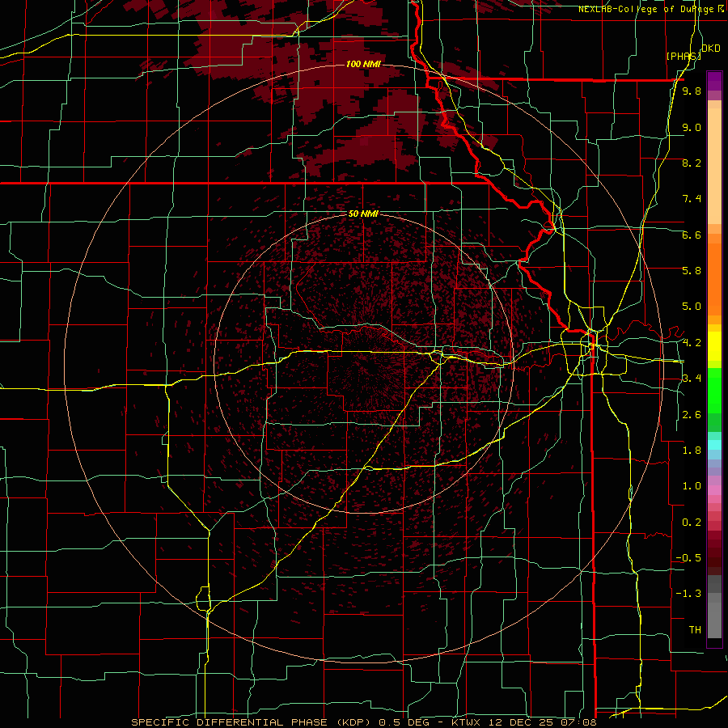The width and height of the screenshot is (728, 728).
Task: Click the TH label on the color scale
Action: pos(695,630)
